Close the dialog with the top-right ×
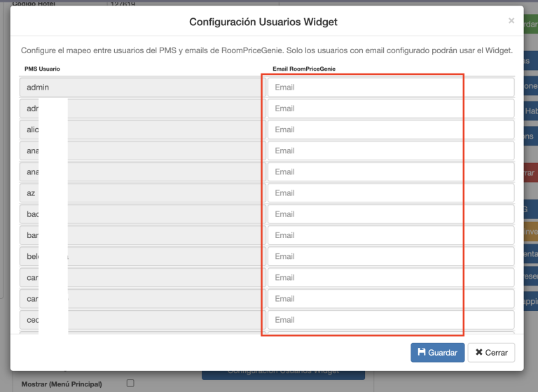 pos(511,21)
